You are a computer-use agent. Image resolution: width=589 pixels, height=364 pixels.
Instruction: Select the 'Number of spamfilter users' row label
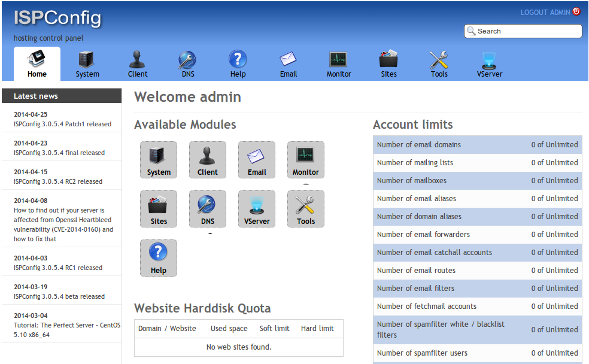422,353
